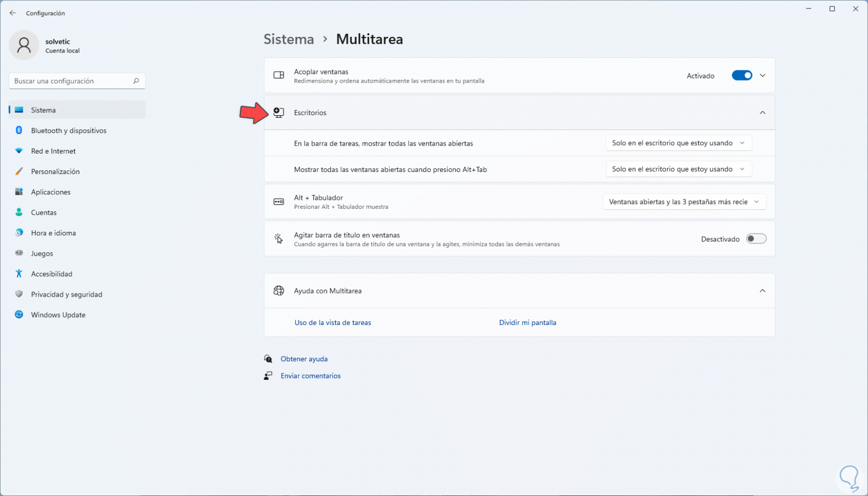Image resolution: width=868 pixels, height=496 pixels.
Task: Click the solvetic user avatar icon
Action: click(x=24, y=45)
